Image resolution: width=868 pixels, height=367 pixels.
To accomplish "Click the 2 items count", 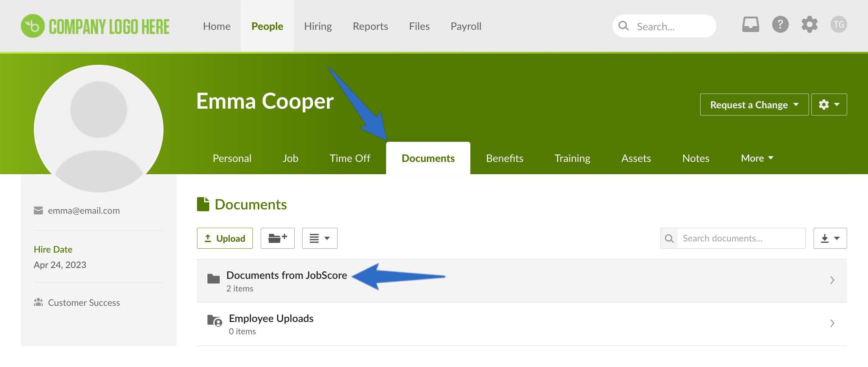I will [x=240, y=289].
